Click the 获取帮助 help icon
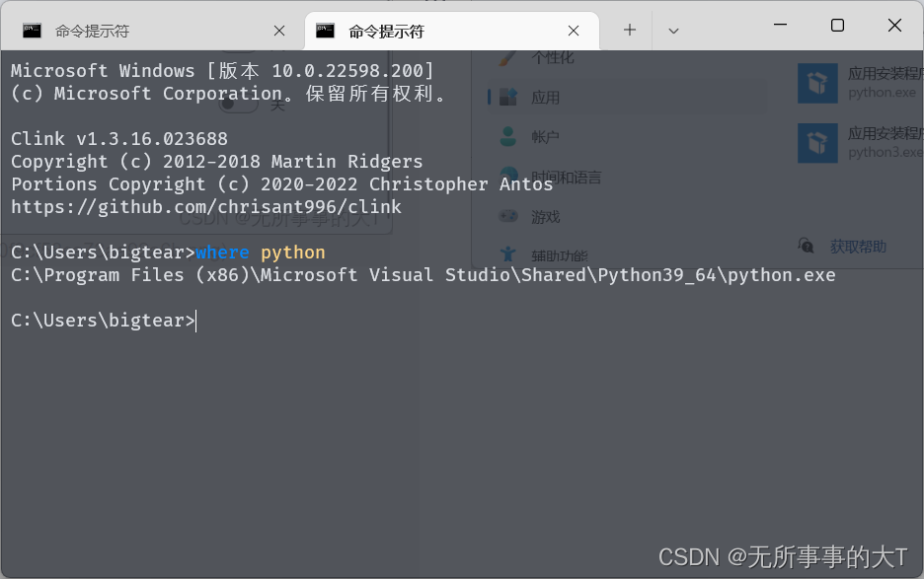924x579 pixels. tap(806, 246)
